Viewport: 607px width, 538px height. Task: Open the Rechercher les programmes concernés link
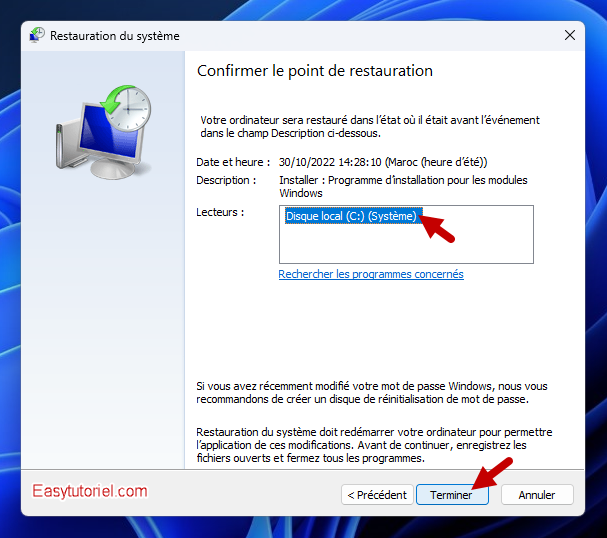coord(371,274)
